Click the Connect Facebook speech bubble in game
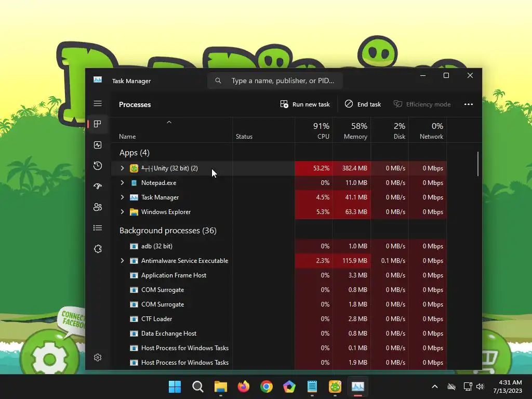Viewport: 532px width, 399px height. tap(72, 322)
